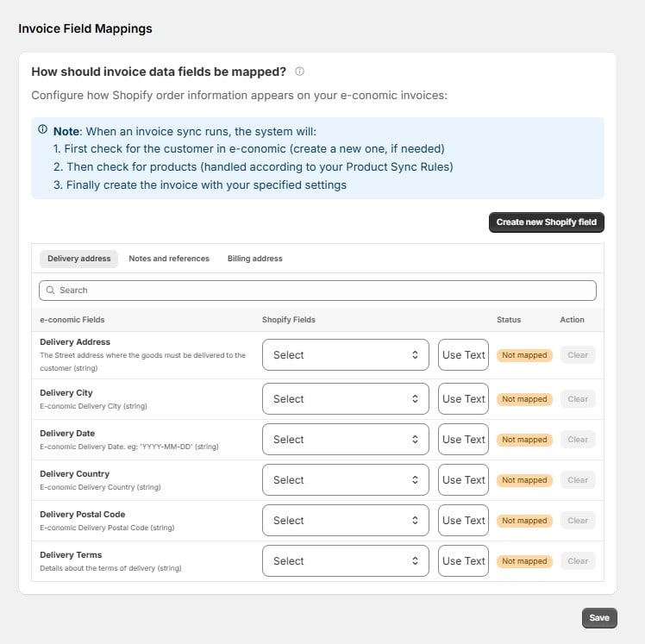Click 'E-conomic Delivery City (string)' description
Image resolution: width=645 pixels, height=644 pixels.
point(93,406)
